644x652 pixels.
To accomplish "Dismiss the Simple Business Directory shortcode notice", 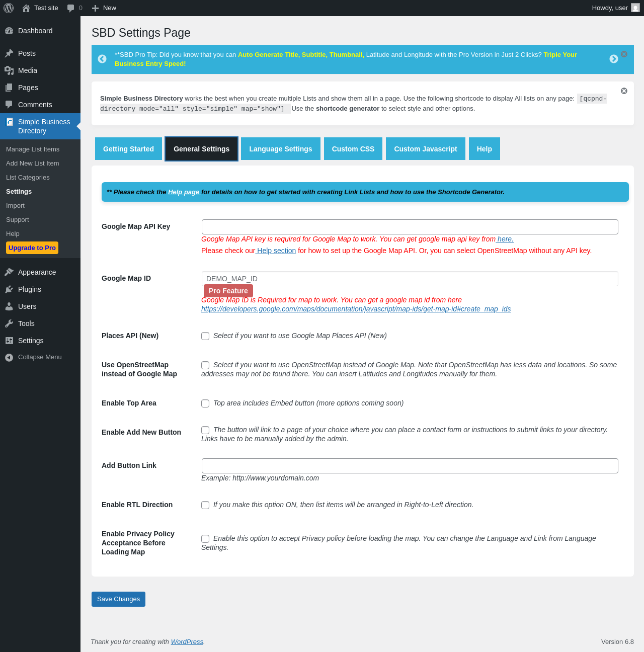I will coord(624,91).
